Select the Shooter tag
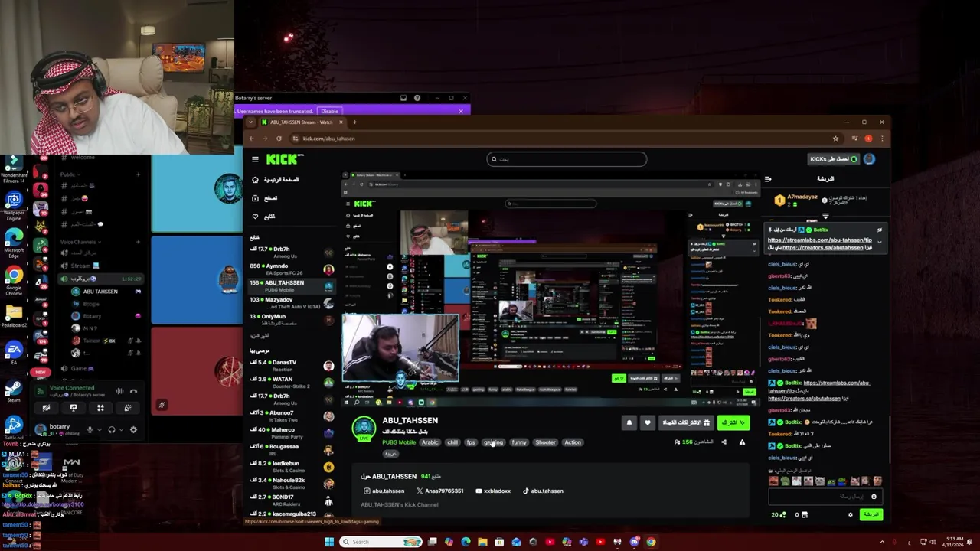 545,442
